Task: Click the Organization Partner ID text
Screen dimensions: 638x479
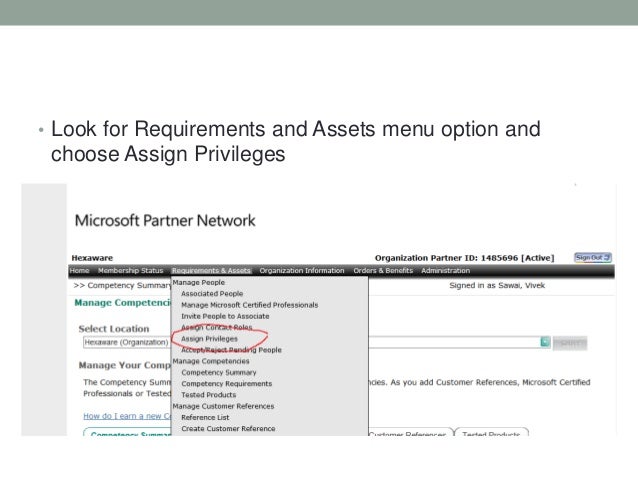Action: coord(464,258)
